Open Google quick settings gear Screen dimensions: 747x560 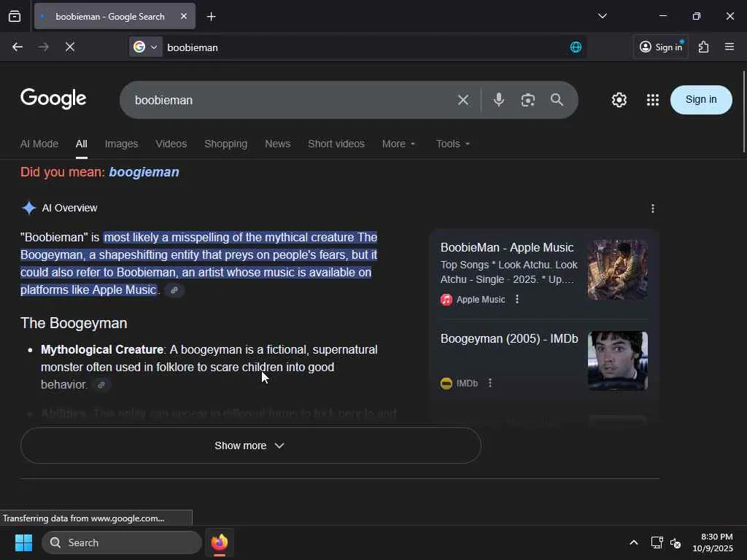[x=619, y=99]
